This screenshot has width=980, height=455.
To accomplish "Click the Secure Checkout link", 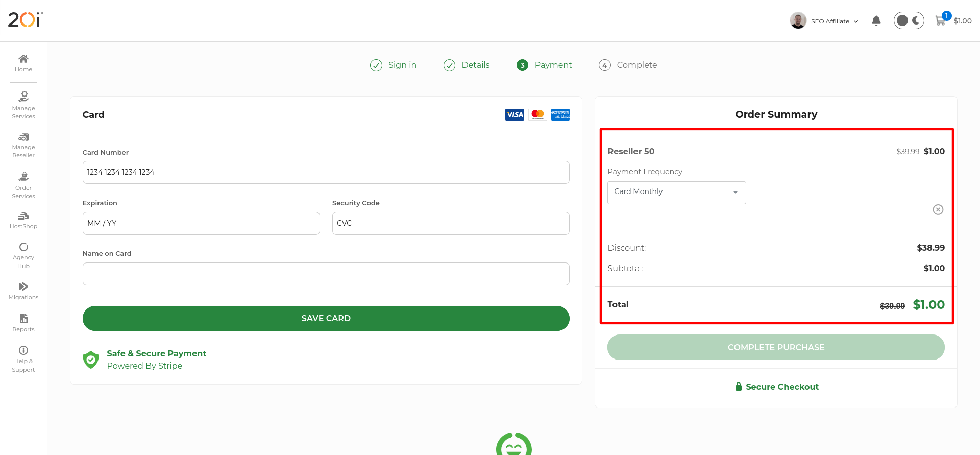I will coord(776,387).
